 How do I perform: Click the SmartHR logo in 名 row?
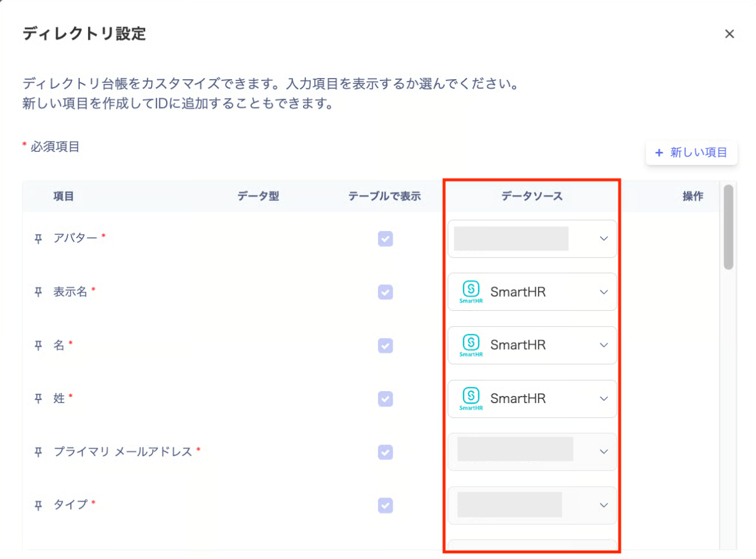pos(471,345)
